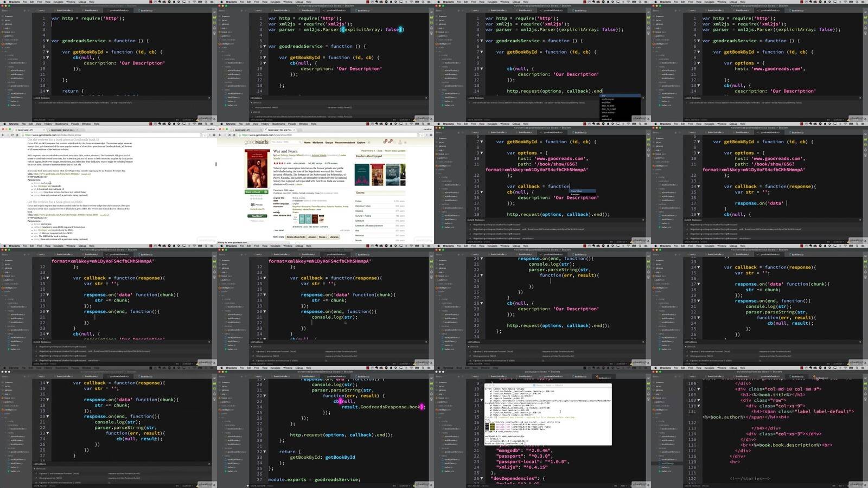This screenshot has height=488, width=868.
Task: Click the green Read Book button
Action: click(257, 216)
